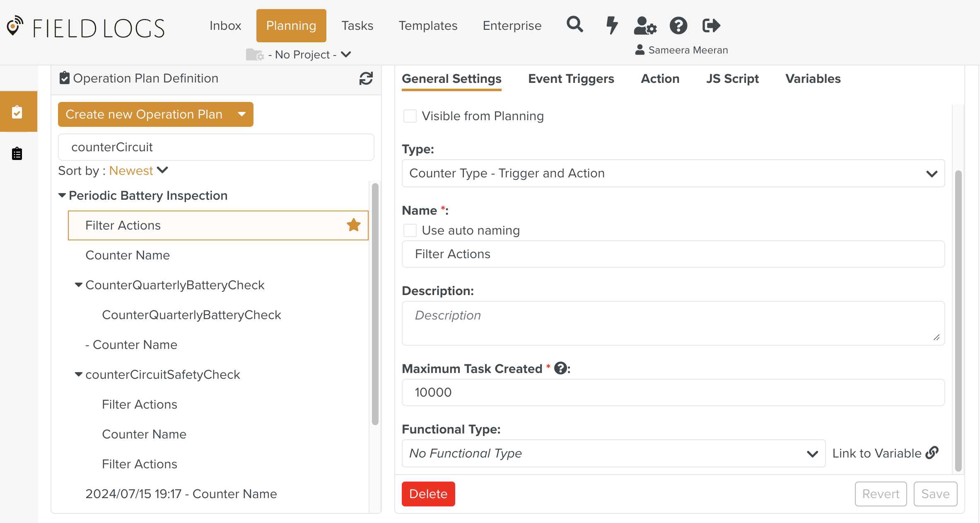Image resolution: width=980 pixels, height=523 pixels.
Task: Open the Functional Type dropdown
Action: pos(613,453)
